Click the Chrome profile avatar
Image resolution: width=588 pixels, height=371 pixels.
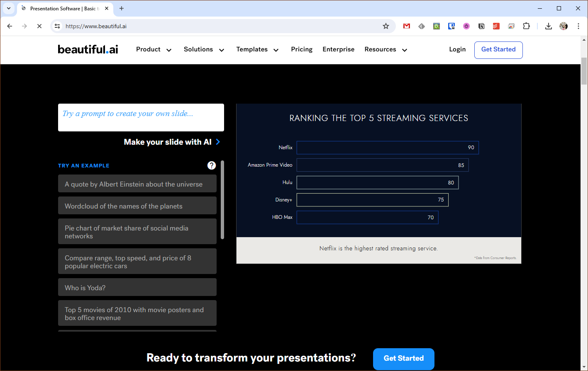point(564,26)
